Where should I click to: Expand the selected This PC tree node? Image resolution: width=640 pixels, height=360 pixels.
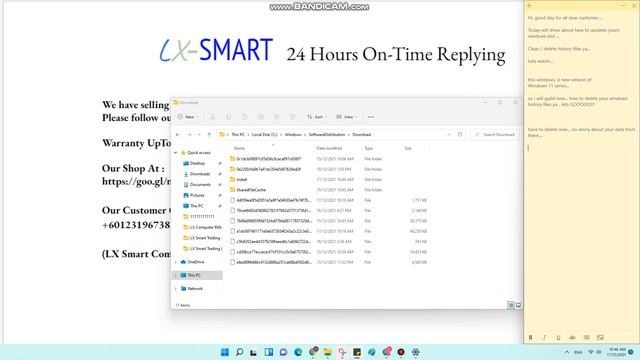click(x=176, y=275)
